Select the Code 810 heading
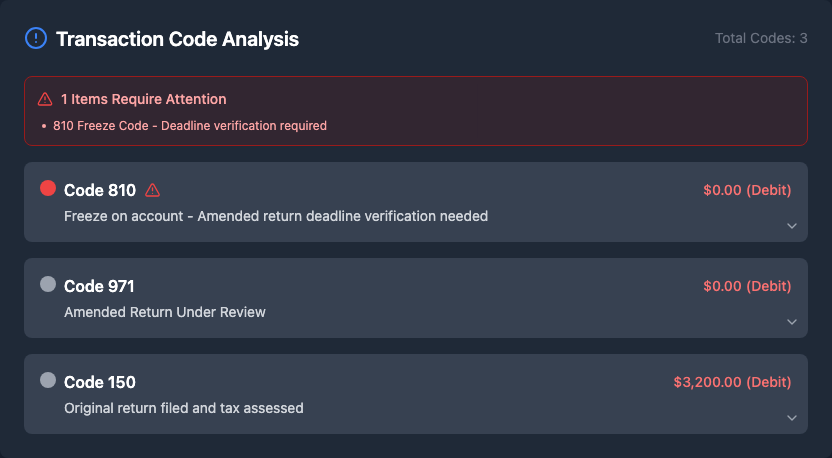 (100, 190)
